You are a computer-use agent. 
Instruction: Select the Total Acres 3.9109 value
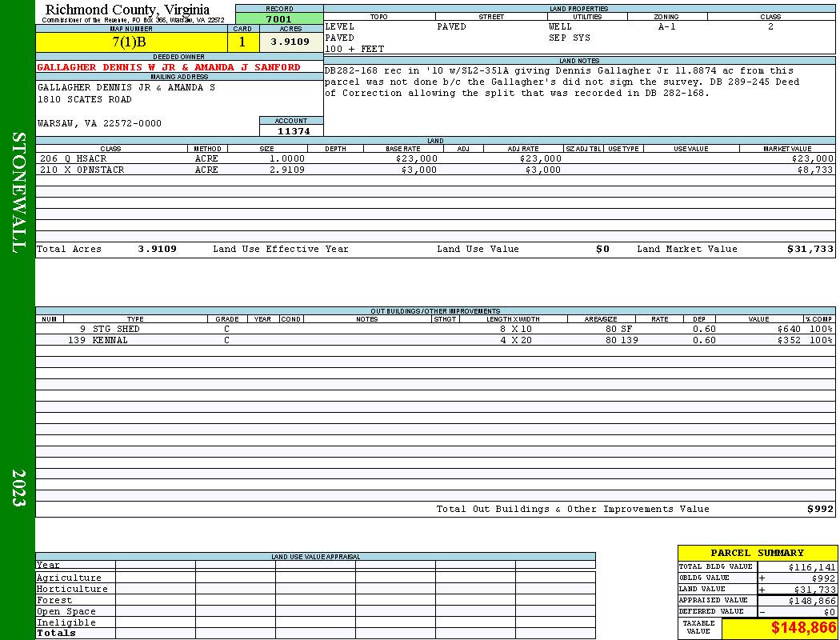(x=157, y=249)
